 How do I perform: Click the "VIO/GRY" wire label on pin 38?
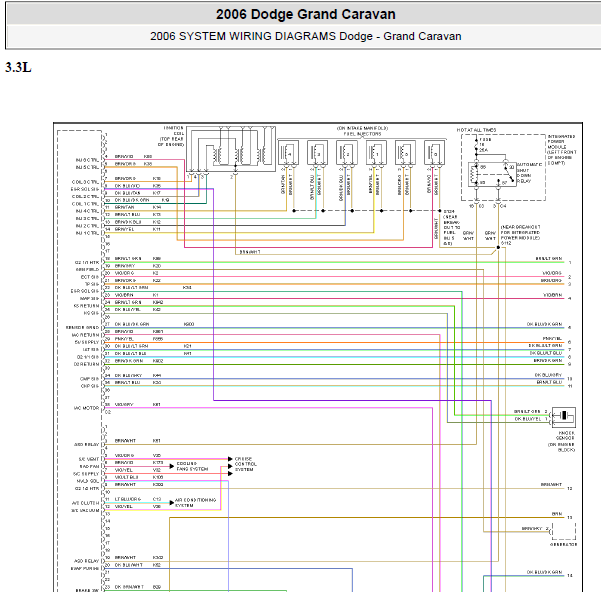124,405
